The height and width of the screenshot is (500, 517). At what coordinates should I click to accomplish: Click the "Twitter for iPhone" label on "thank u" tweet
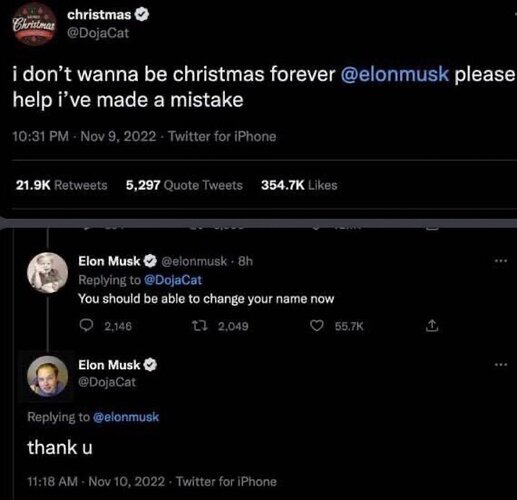click(226, 482)
